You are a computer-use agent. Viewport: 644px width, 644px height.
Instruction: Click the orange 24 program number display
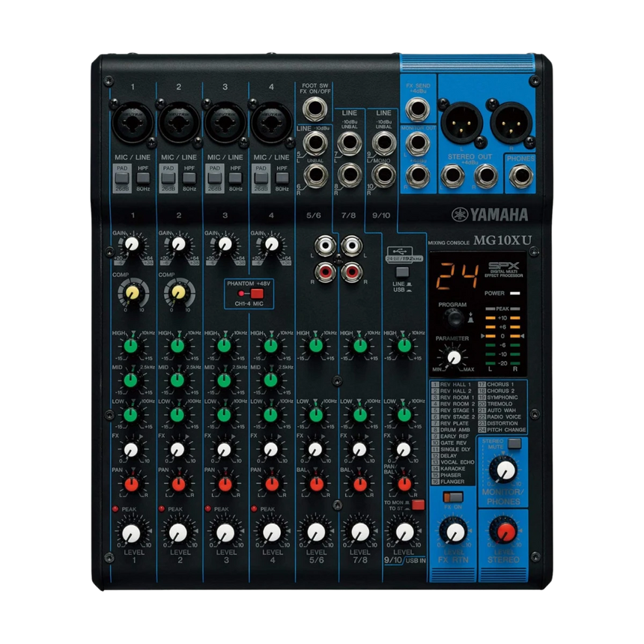[458, 278]
